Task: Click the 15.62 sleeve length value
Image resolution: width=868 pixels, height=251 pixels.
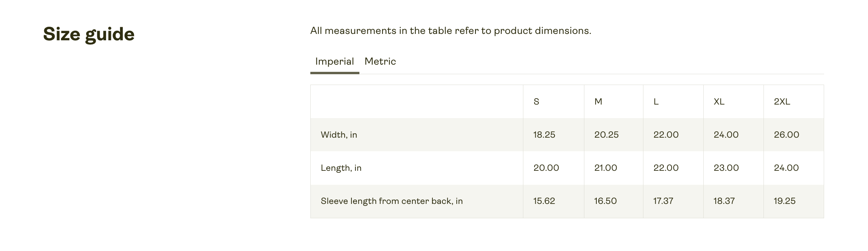Action: coord(544,201)
